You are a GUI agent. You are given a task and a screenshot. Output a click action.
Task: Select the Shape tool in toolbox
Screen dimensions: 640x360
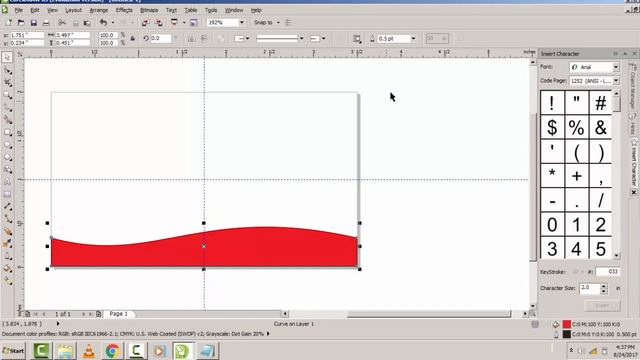(x=7, y=71)
